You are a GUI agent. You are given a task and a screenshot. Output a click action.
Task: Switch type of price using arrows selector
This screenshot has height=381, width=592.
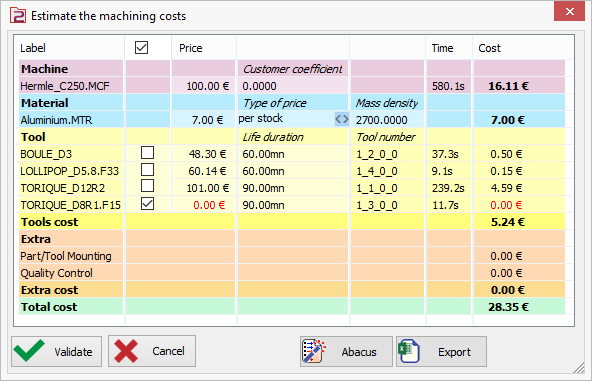(342, 119)
